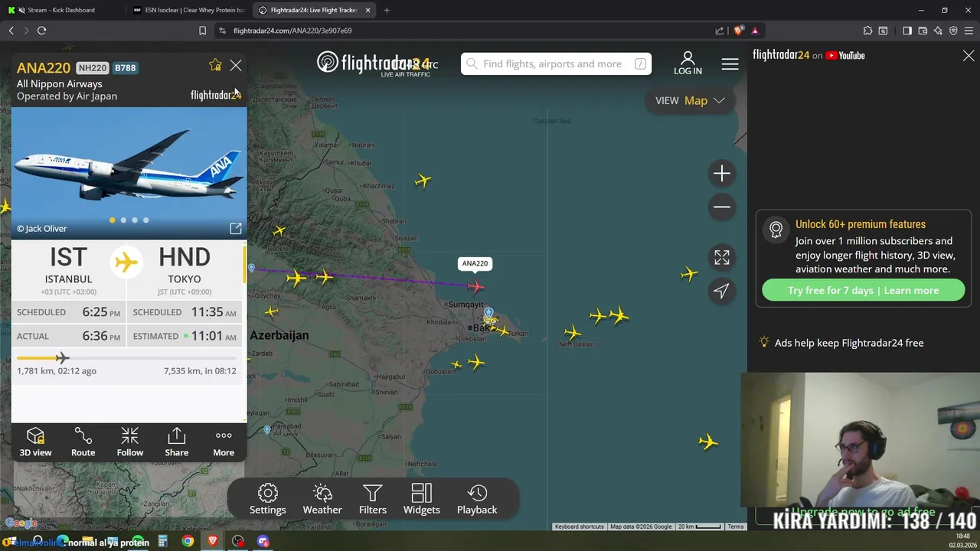Toggle the browser sidebar panel

907,31
